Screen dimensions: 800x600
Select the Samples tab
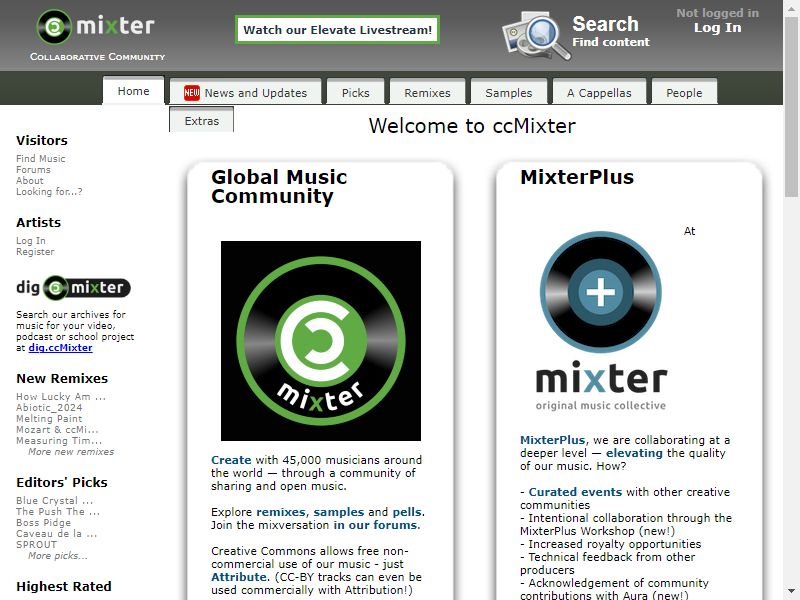pyautogui.click(x=509, y=92)
